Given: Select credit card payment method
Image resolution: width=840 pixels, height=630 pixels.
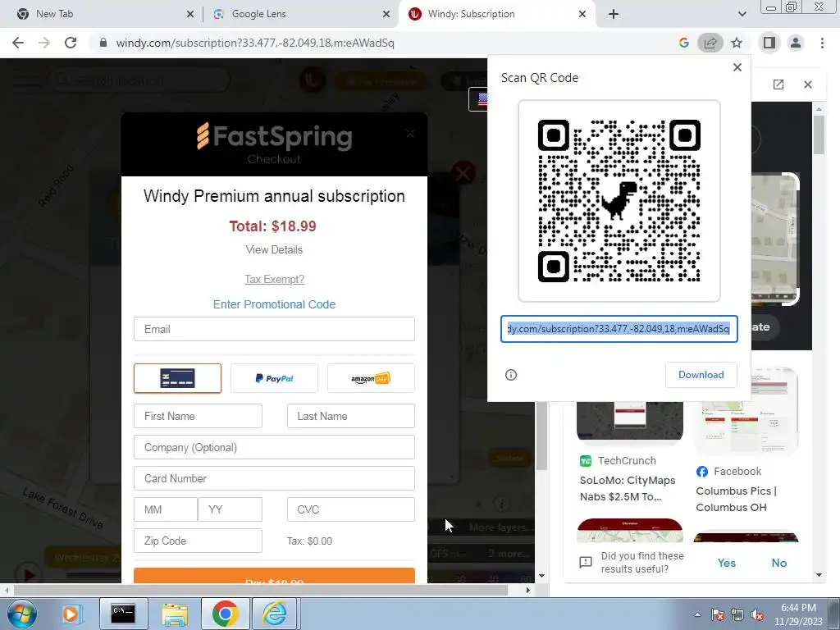Looking at the screenshot, I should (177, 378).
